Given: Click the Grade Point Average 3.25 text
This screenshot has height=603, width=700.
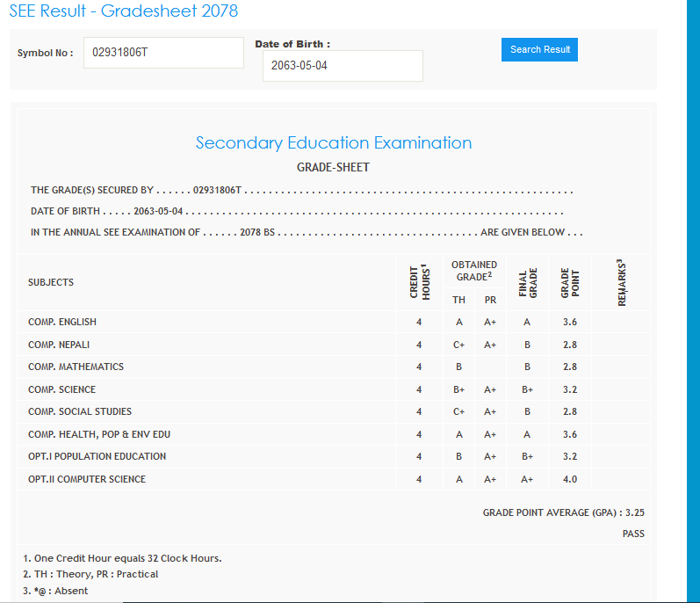Looking at the screenshot, I should coord(563,512).
